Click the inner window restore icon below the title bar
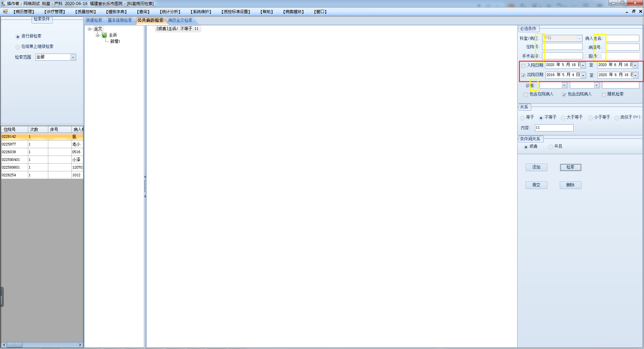 [x=634, y=11]
